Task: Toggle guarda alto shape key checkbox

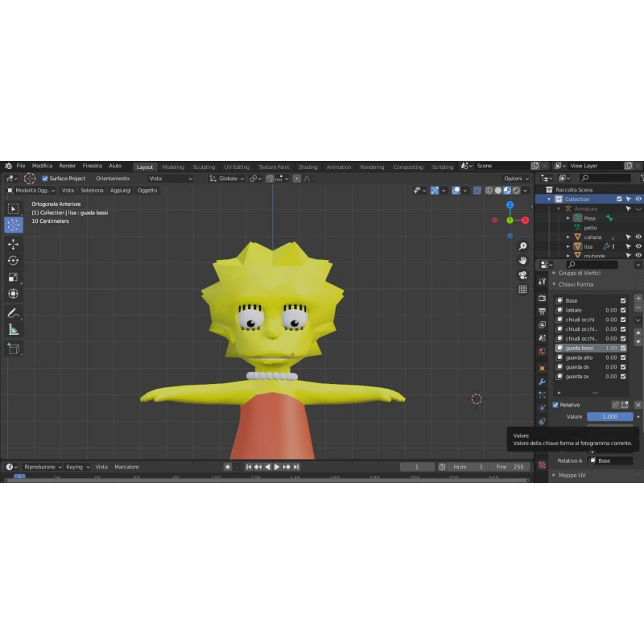Action: coord(623,357)
